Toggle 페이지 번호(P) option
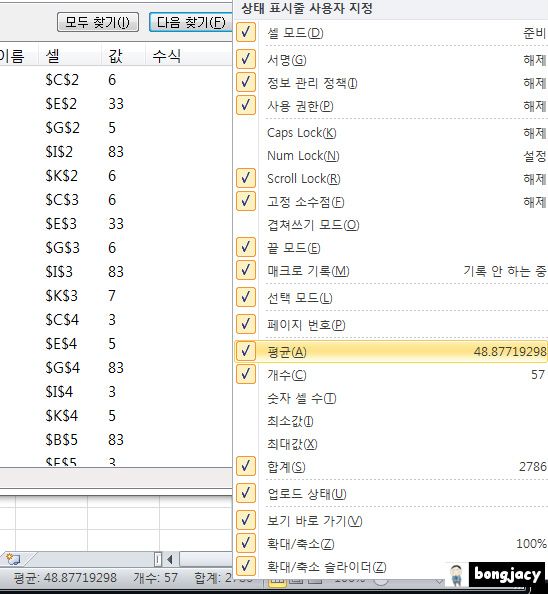Viewport: 548px width, 594px height. 391,325
